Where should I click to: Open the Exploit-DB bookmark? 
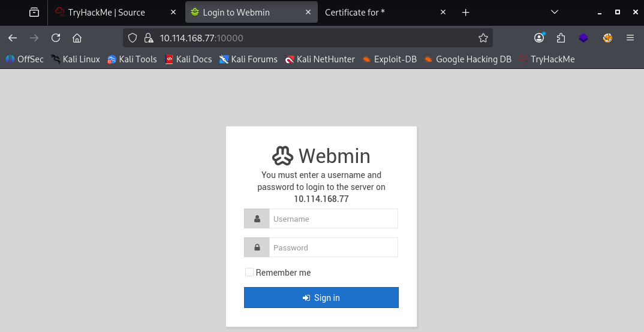[389, 59]
